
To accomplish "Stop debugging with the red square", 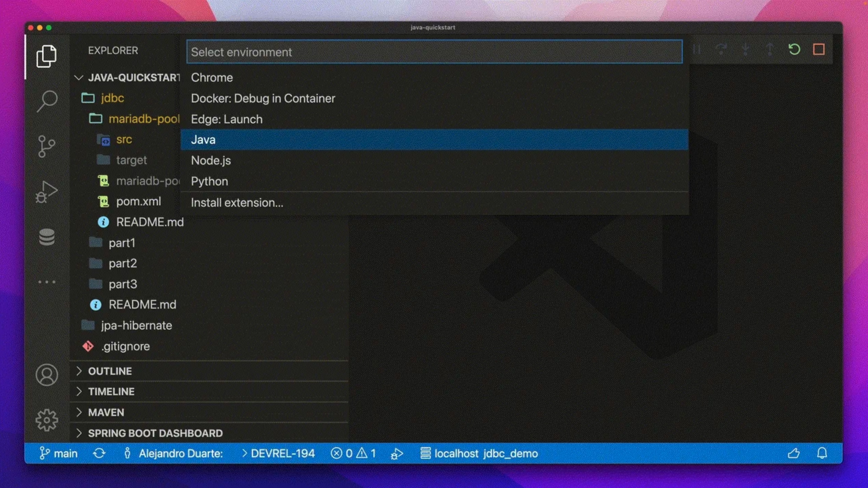I will pos(819,50).
